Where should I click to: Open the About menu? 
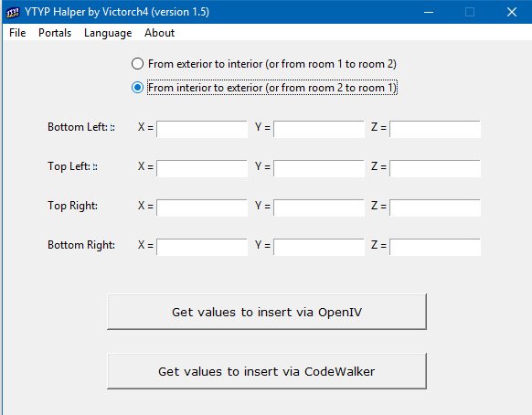(159, 33)
